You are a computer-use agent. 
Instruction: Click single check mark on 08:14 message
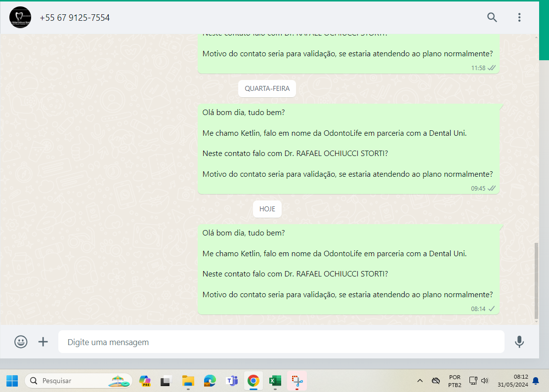pos(492,309)
